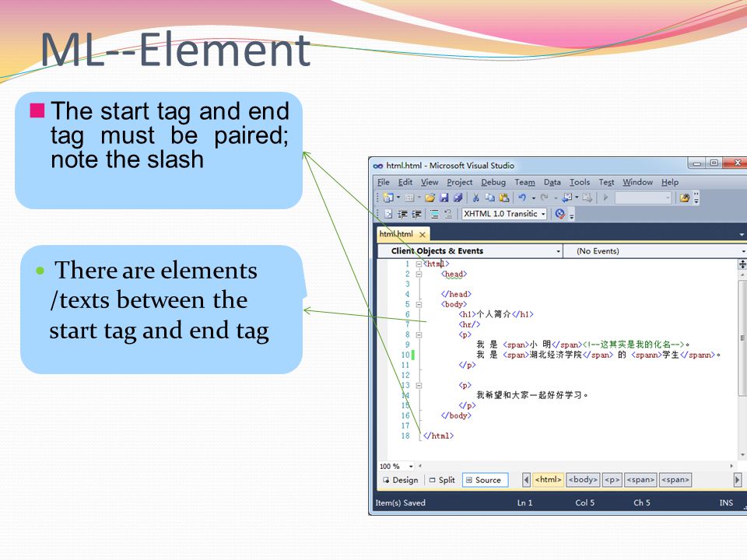This screenshot has width=747, height=560.
Task: Click the Save floppy disk icon
Action: pos(444,198)
